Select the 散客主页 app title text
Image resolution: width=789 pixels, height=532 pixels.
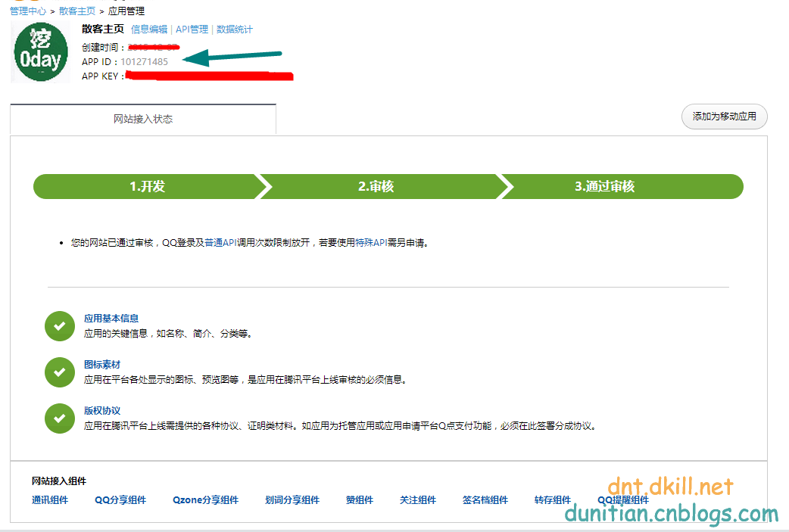103,30
